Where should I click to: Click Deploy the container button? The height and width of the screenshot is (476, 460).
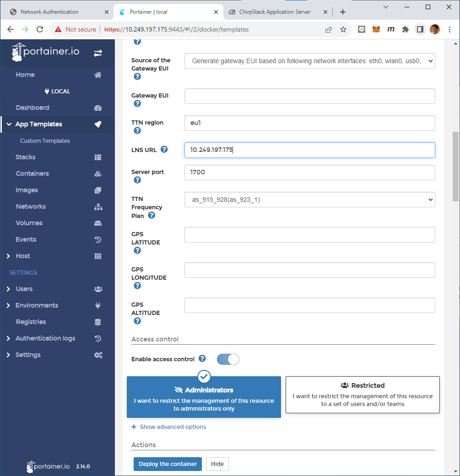pos(168,464)
